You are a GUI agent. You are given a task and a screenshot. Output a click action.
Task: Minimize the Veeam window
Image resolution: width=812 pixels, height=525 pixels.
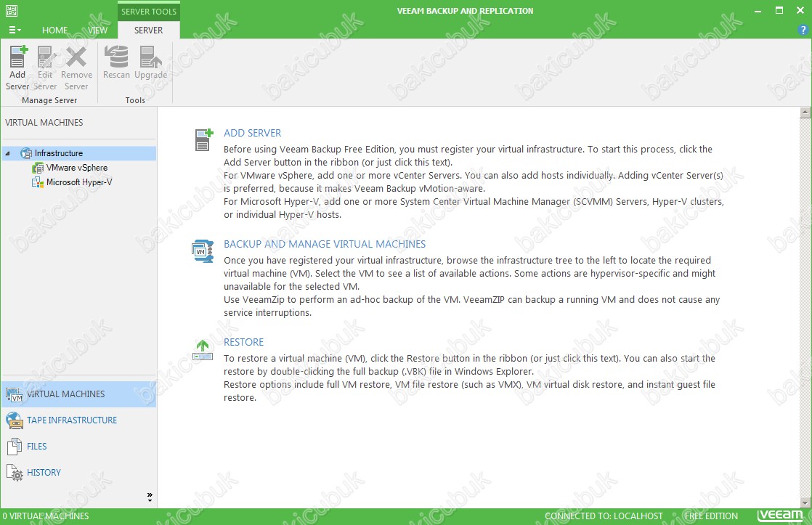(x=758, y=11)
